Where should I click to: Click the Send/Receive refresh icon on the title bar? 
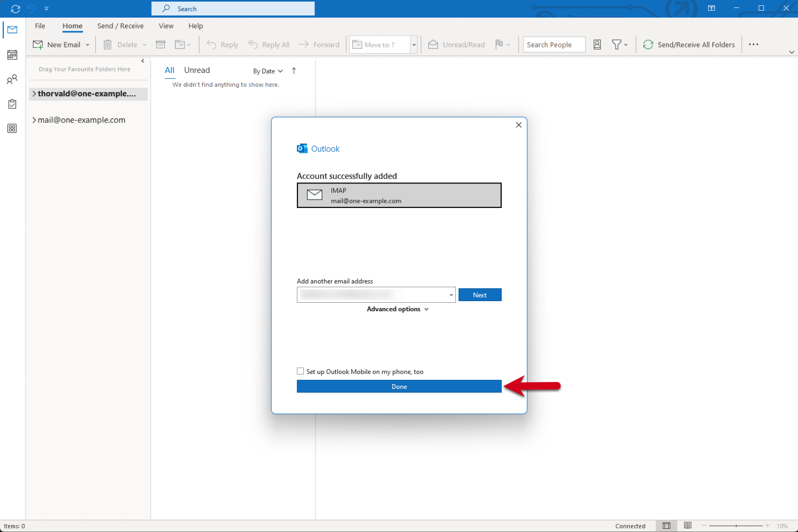pyautogui.click(x=15, y=8)
